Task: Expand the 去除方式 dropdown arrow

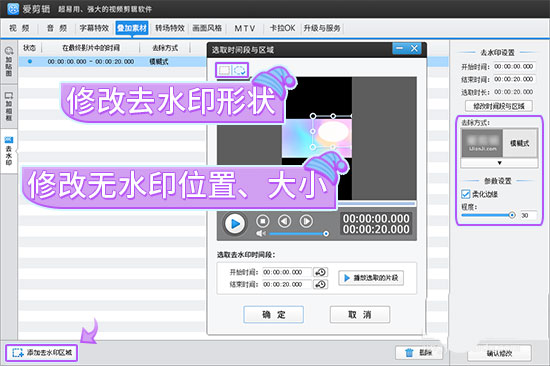Action: click(x=499, y=163)
